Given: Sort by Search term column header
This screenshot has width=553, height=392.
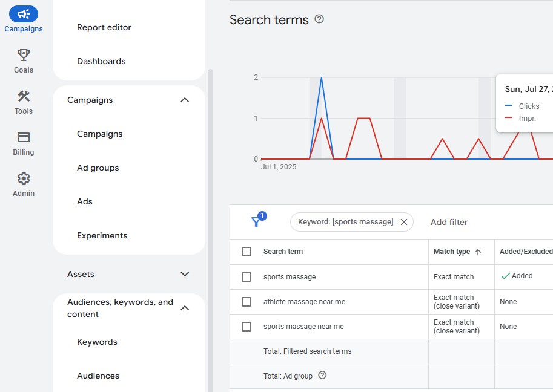Looking at the screenshot, I should coord(283,252).
